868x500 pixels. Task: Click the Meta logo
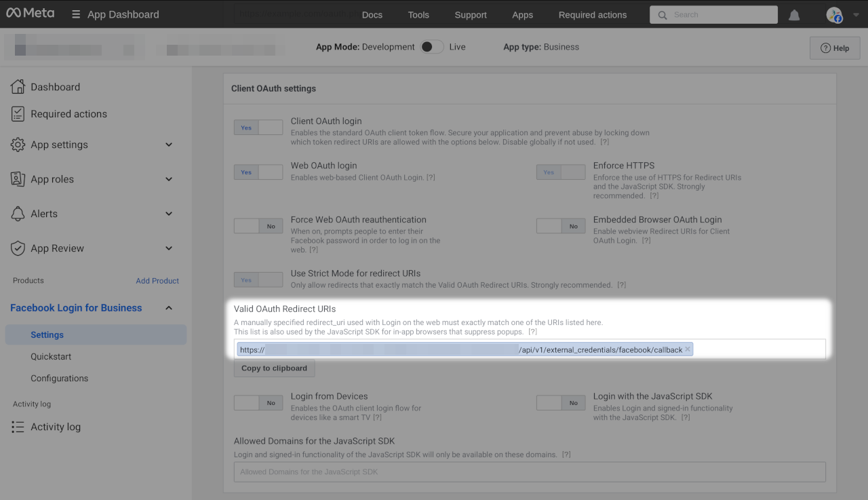click(x=30, y=14)
